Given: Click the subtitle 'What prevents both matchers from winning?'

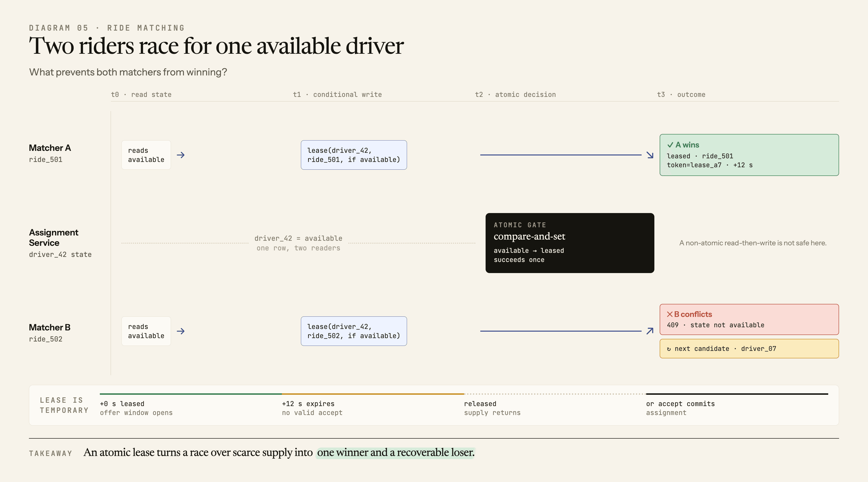Looking at the screenshot, I should pos(128,72).
